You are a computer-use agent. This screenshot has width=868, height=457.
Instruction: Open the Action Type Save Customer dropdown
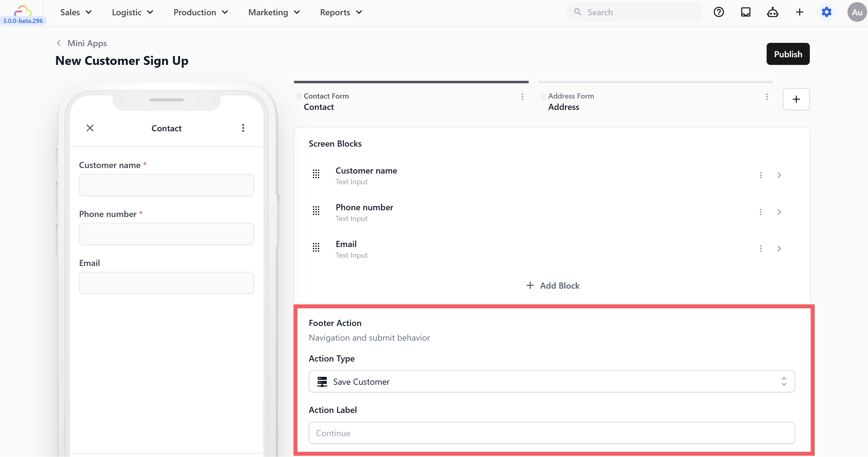pos(552,382)
